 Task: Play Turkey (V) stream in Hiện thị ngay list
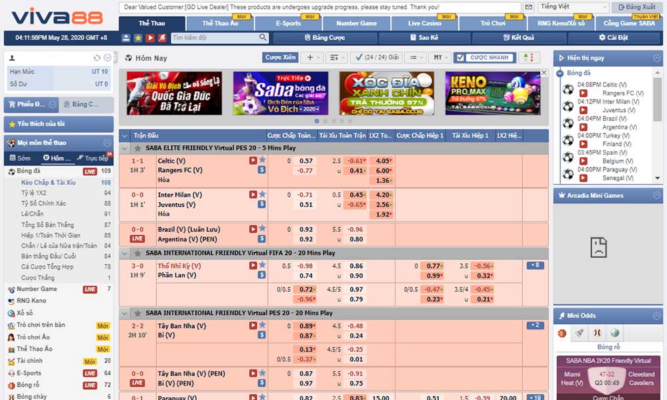583,144
